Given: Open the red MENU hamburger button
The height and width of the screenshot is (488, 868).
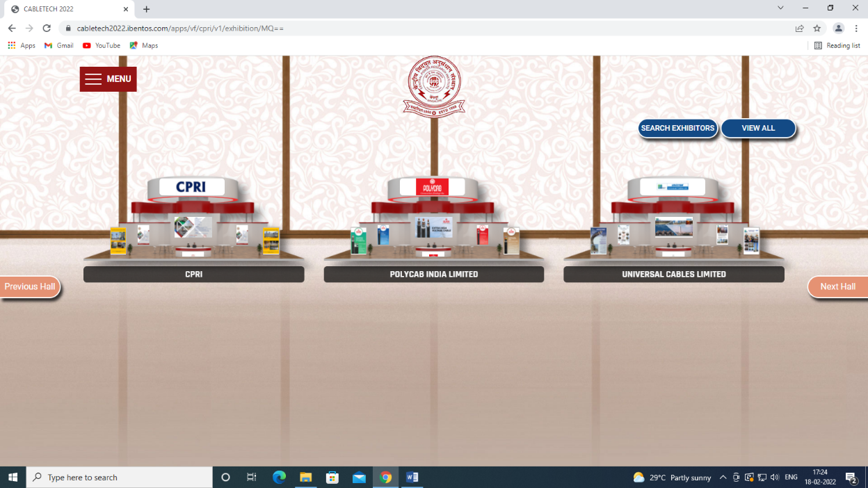Looking at the screenshot, I should [108, 79].
